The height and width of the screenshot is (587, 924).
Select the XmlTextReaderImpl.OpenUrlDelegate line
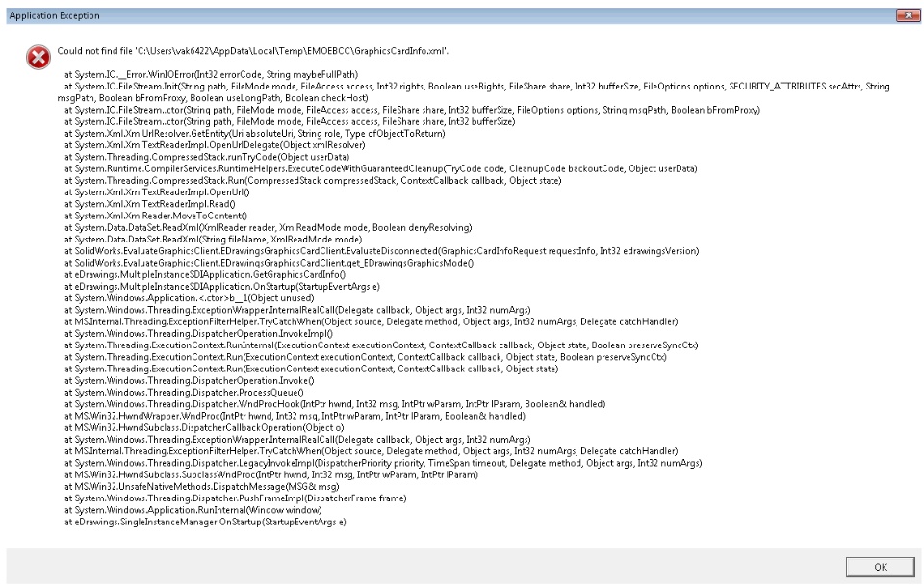tap(215, 145)
